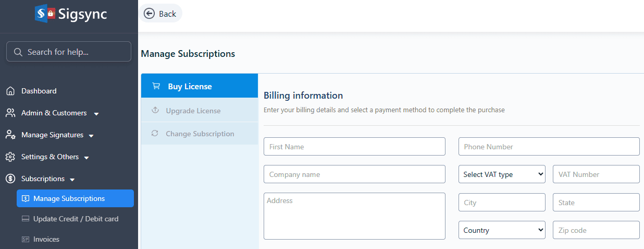Image resolution: width=644 pixels, height=249 pixels.
Task: Switch to the Change Subscription tab
Action: click(x=200, y=134)
